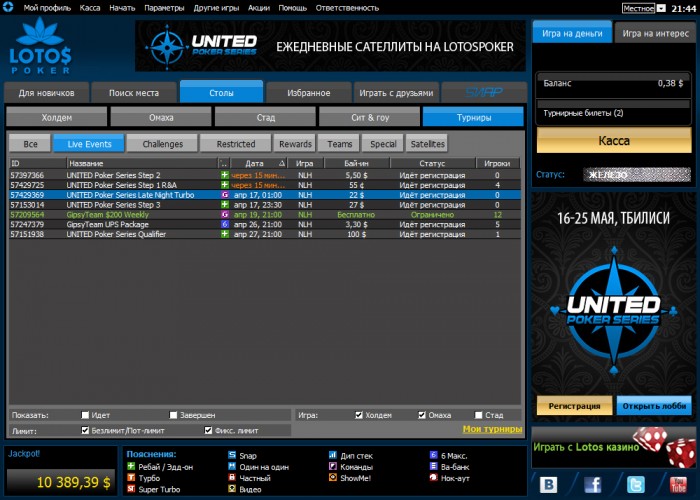Click the Открыть лобби button

click(x=654, y=406)
